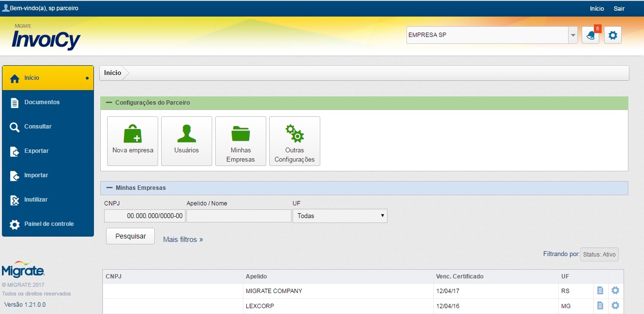Open Documentos in the sidebar menu
644x314 pixels.
(42, 102)
